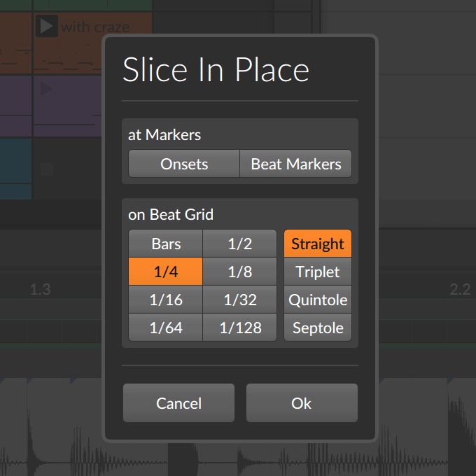Image resolution: width=476 pixels, height=476 pixels.
Task: Switch to Septole subdivision
Action: click(318, 328)
